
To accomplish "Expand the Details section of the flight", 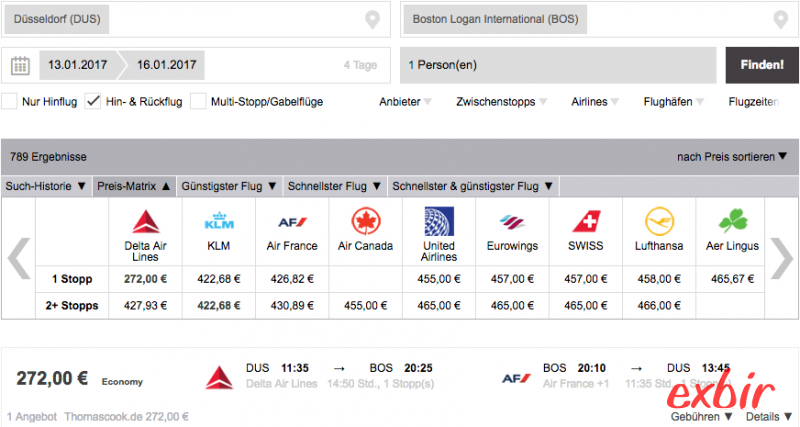I will point(769,416).
